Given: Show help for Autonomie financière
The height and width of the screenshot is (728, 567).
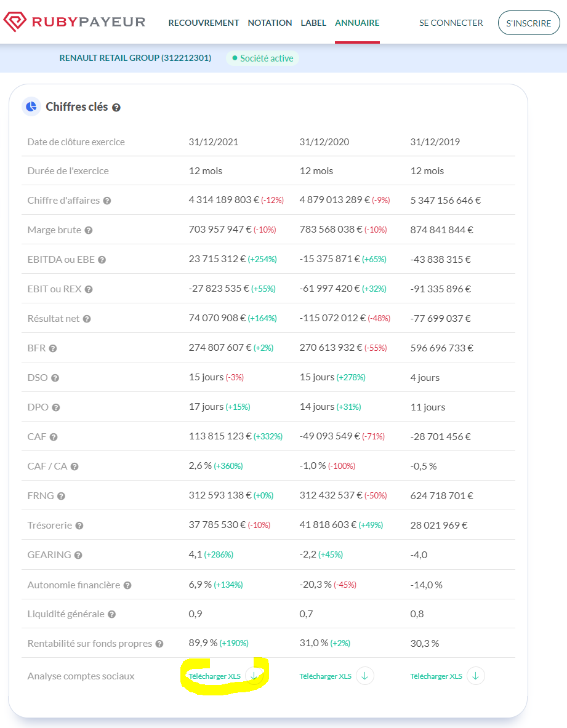Looking at the screenshot, I should click(127, 585).
